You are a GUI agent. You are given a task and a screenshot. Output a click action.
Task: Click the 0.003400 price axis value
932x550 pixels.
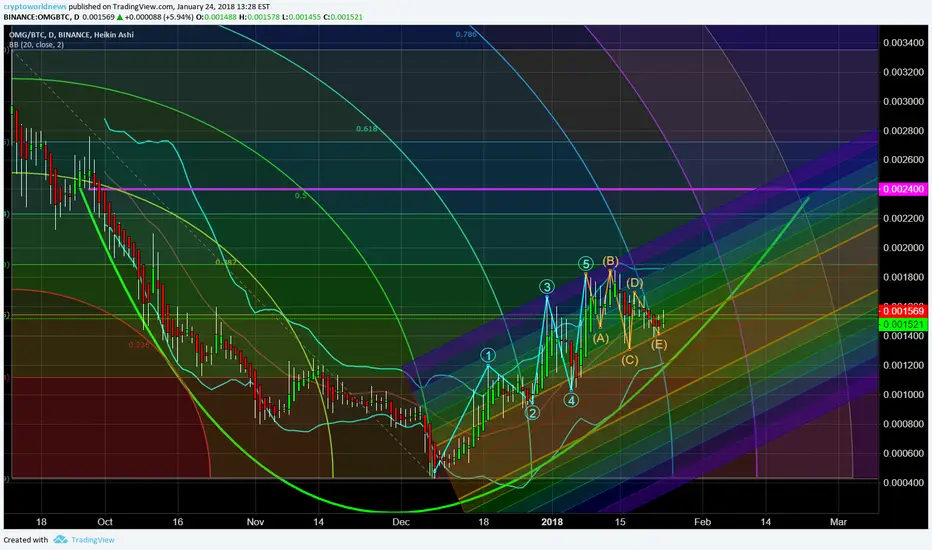click(x=903, y=43)
